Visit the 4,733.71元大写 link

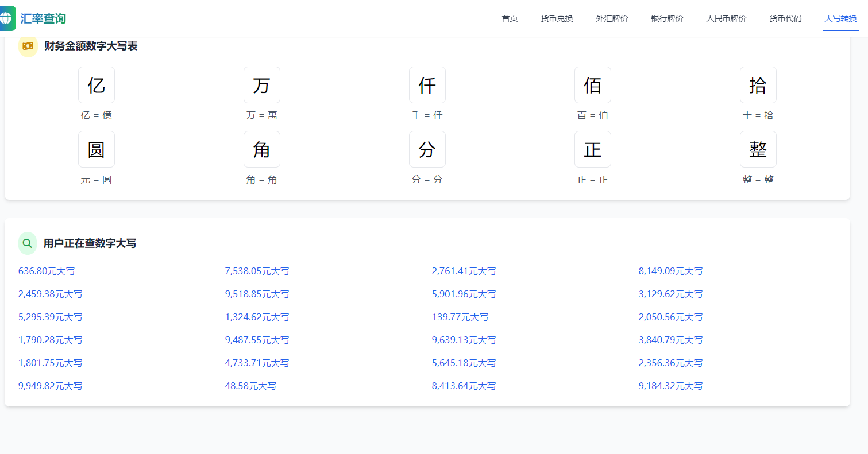click(x=257, y=363)
